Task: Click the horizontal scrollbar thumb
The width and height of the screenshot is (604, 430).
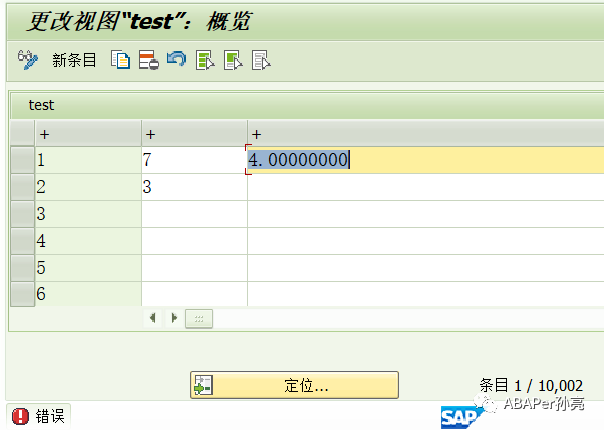Action: click(199, 319)
